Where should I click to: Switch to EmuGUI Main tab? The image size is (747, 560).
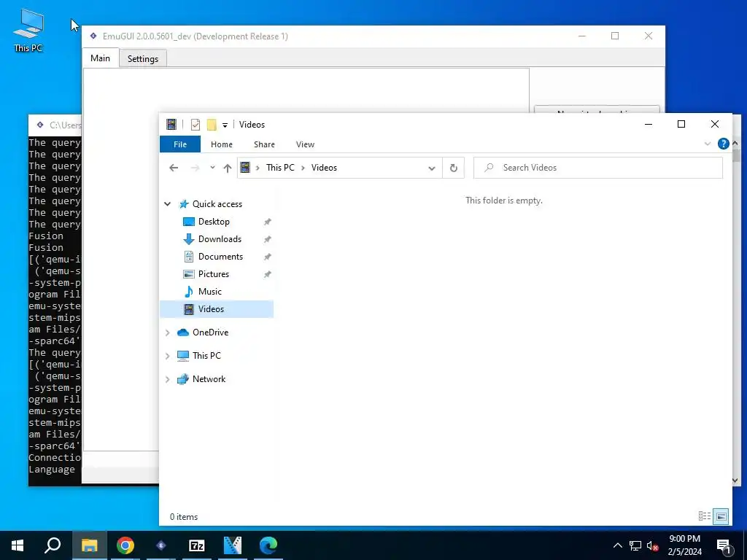tap(100, 58)
